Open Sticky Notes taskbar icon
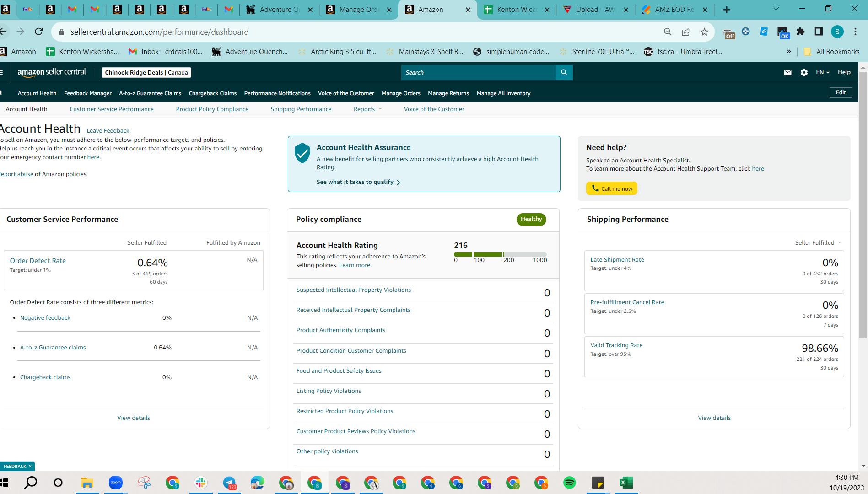This screenshot has width=868, height=494. click(598, 483)
